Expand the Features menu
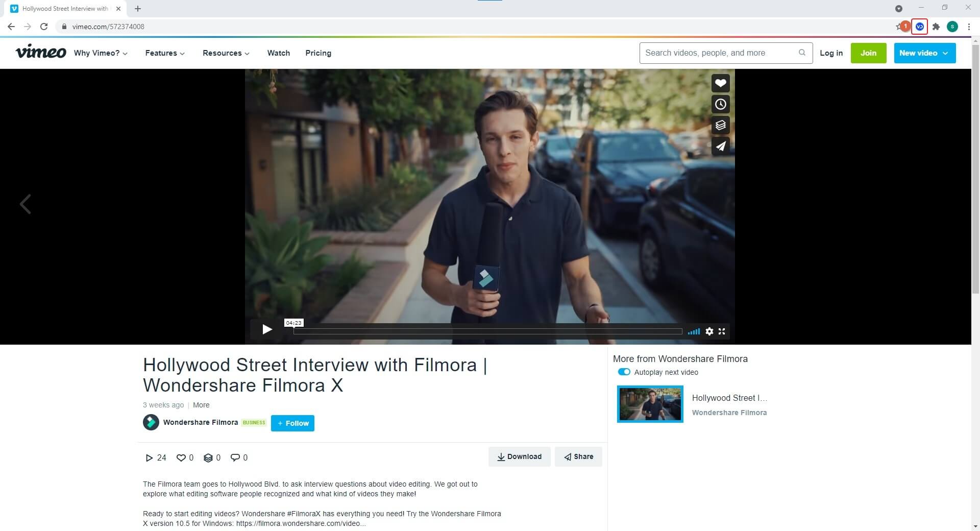 [165, 53]
